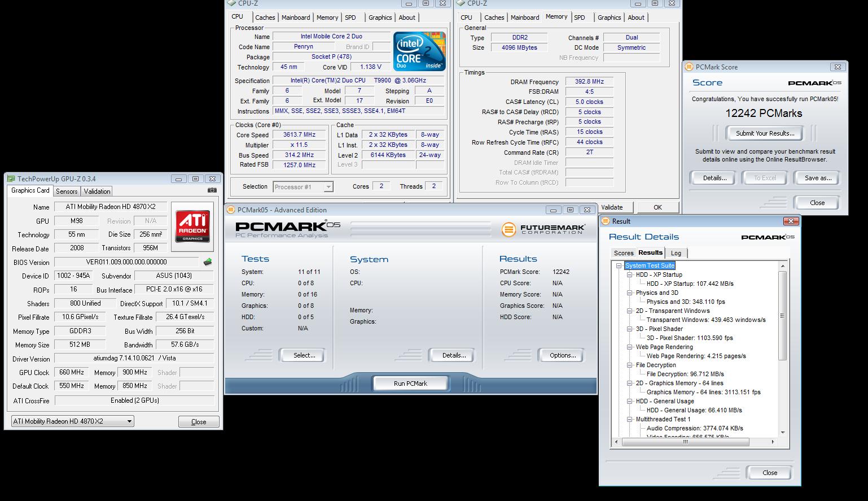Screen dimensions: 868x501
Task: Click OK button in CPU-Z window
Action: pyautogui.click(x=657, y=207)
